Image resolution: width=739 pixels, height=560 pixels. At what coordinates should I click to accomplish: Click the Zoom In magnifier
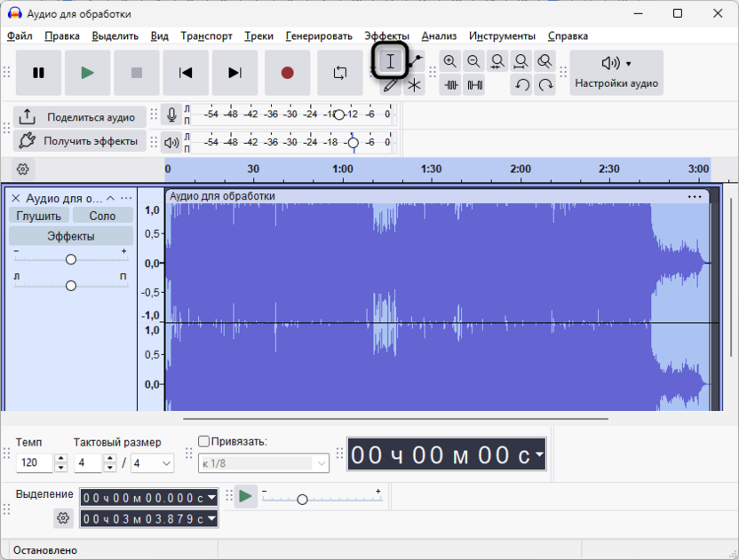pyautogui.click(x=450, y=61)
